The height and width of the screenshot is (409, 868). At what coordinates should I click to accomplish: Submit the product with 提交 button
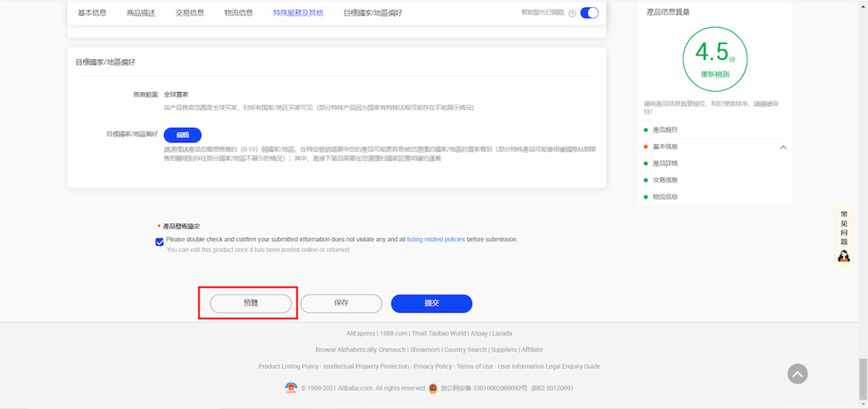431,303
